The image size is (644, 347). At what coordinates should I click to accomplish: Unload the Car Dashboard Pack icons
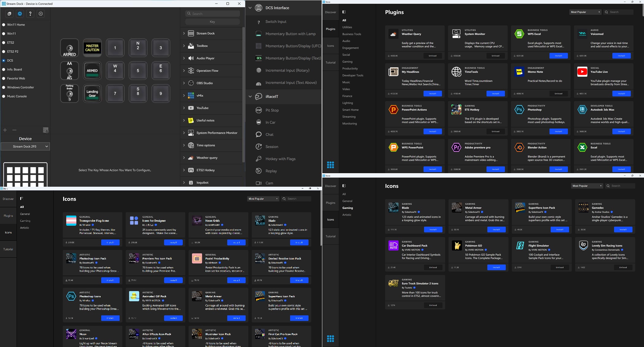433,267
